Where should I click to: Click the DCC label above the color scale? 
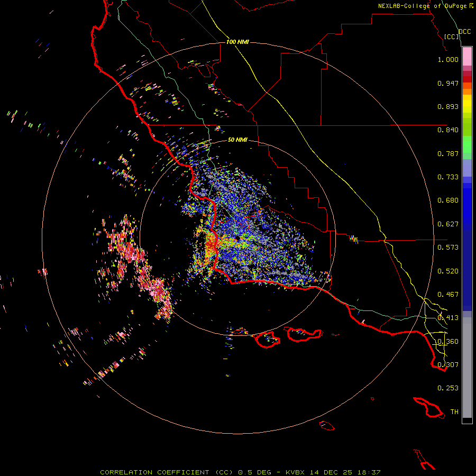[x=464, y=32]
